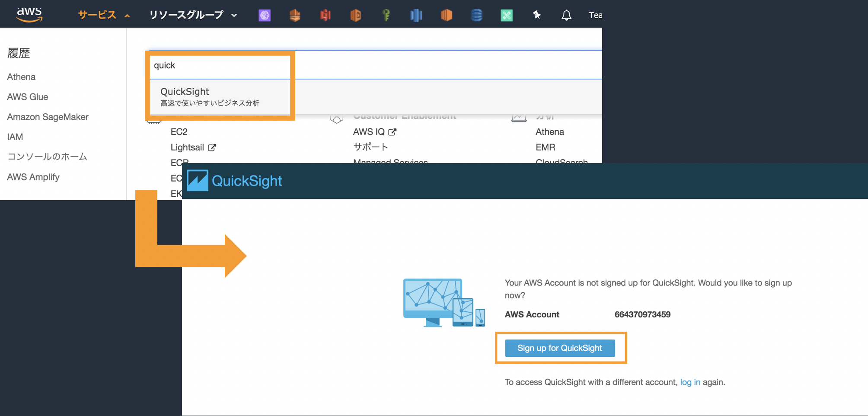Viewport: 868px width, 416px height.
Task: Open the purple SageMaker brain shortcut icon
Action: click(x=265, y=15)
